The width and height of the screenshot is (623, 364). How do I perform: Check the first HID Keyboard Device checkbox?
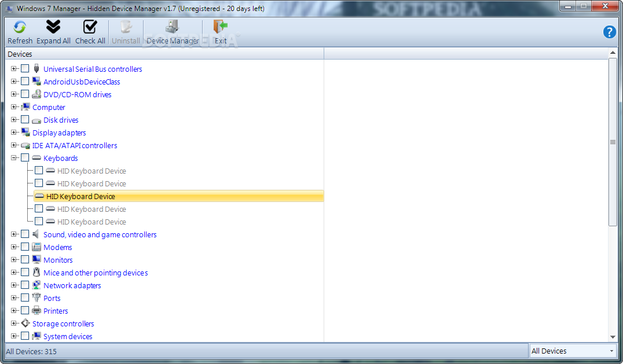(39, 170)
